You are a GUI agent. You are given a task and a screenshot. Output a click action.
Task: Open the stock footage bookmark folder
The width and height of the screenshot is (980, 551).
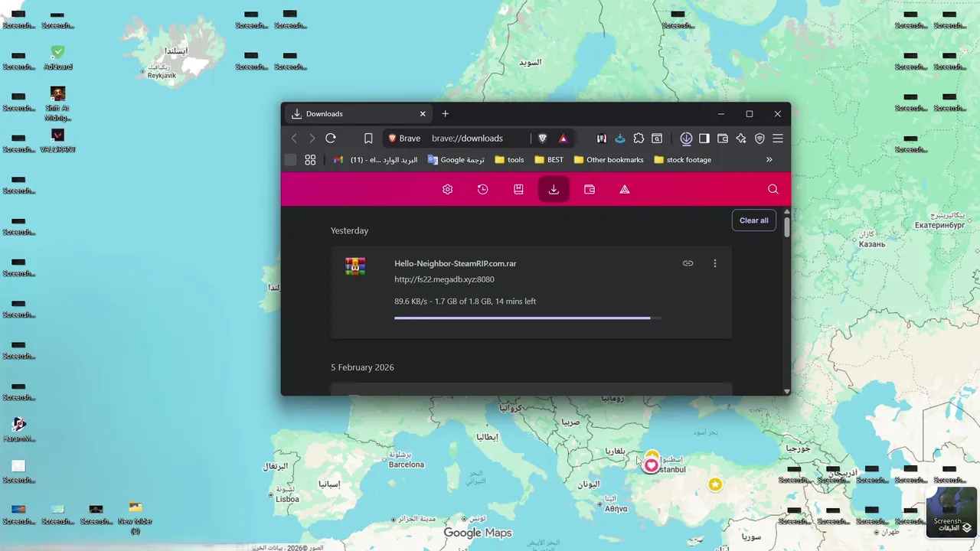(683, 160)
